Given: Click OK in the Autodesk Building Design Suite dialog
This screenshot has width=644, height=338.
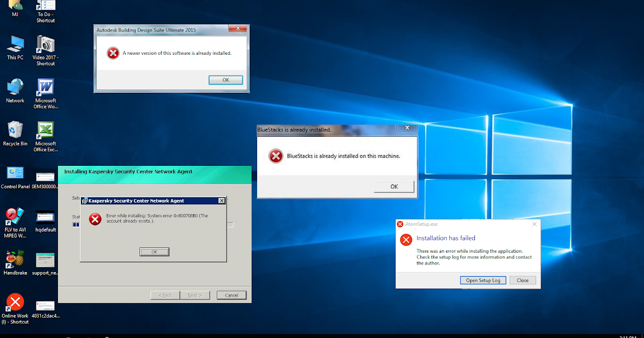Looking at the screenshot, I should 226,80.
